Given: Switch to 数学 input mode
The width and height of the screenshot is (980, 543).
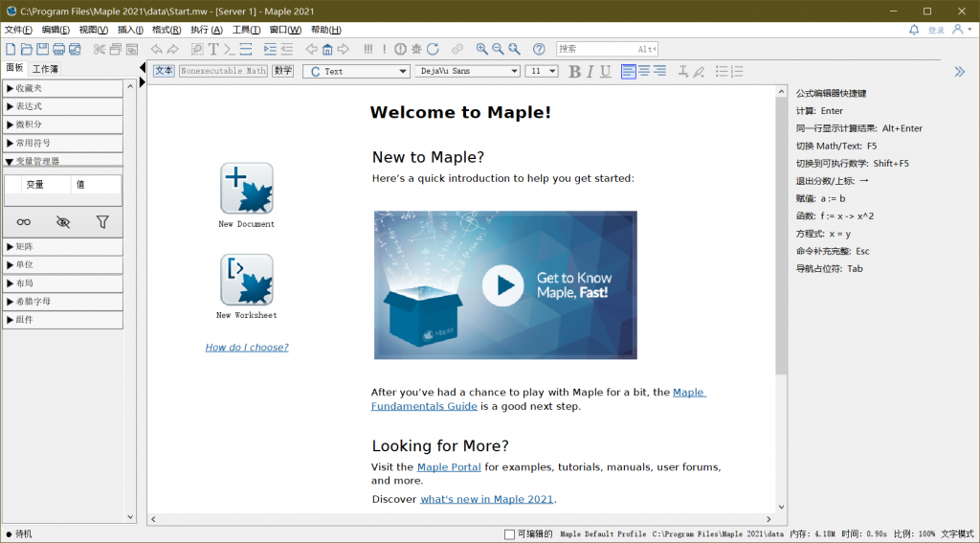Looking at the screenshot, I should pos(282,71).
